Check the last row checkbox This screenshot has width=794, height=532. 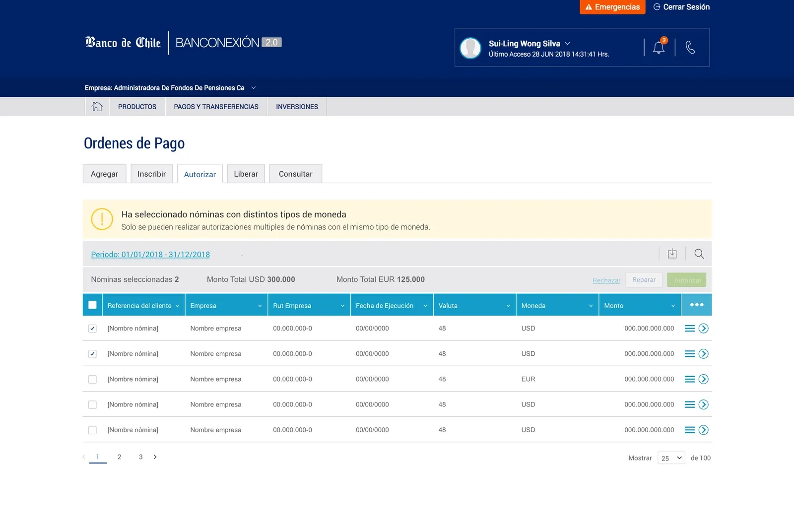pyautogui.click(x=92, y=430)
